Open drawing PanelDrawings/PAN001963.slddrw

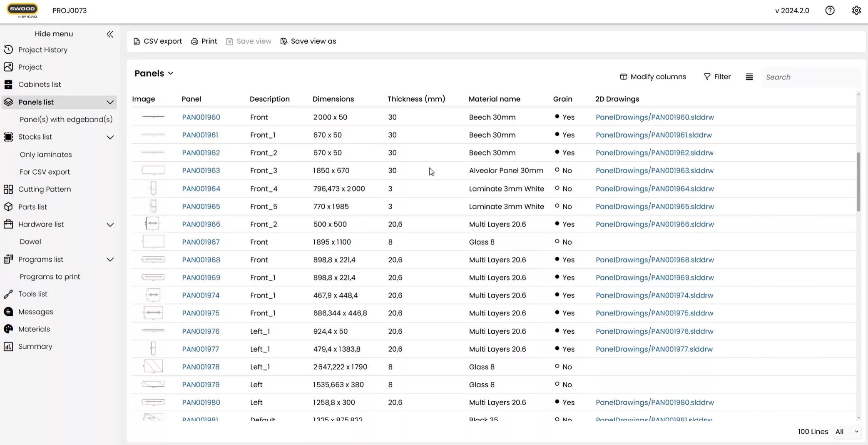654,170
